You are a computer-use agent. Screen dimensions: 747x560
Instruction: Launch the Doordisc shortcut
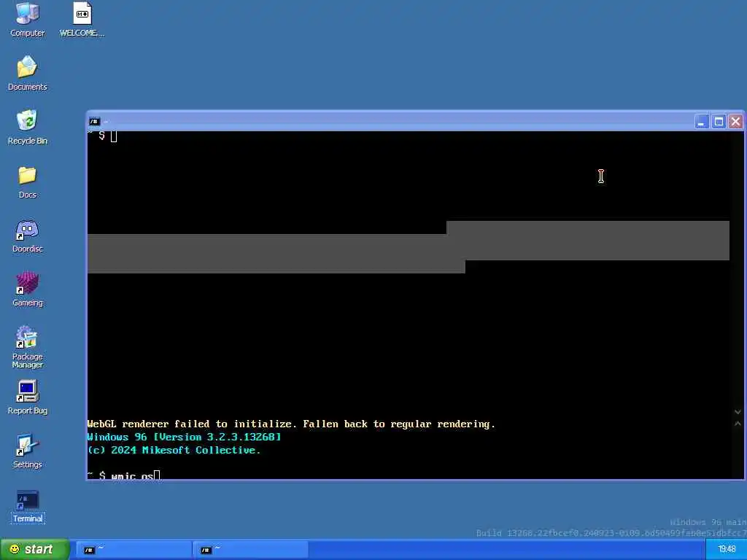[27, 236]
